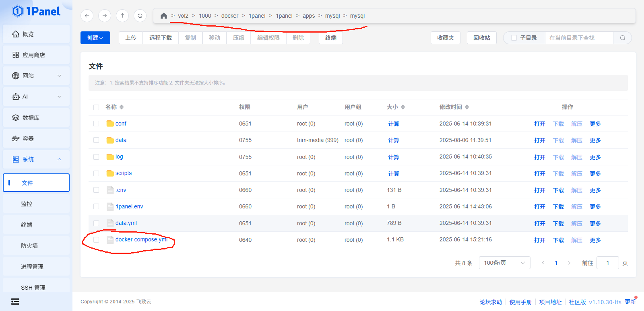The width and height of the screenshot is (644, 311).
Task: Click the 更新 link in footer
Action: click(x=630, y=302)
